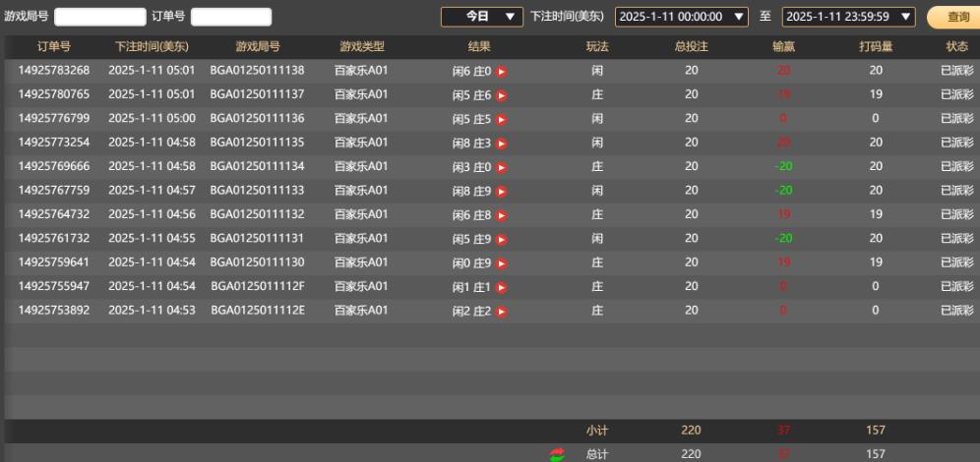The height and width of the screenshot is (462, 980).
Task: Click the 下注时间(美东) filter label
Action: (x=567, y=17)
